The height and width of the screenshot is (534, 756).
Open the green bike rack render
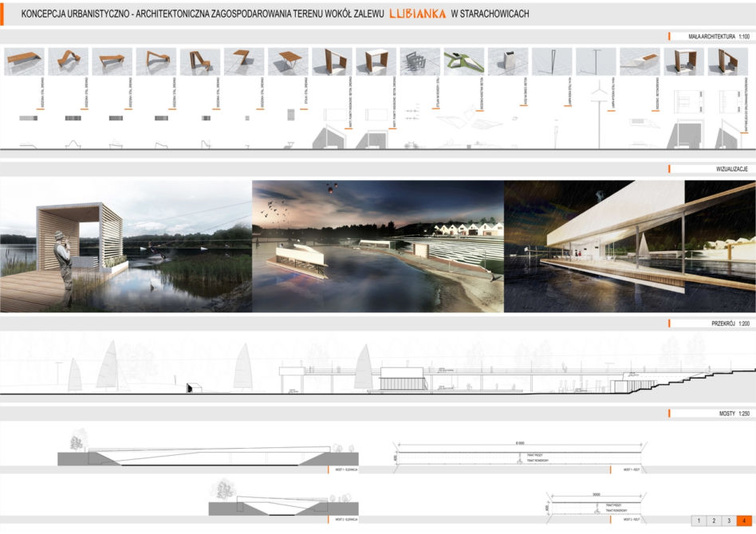(464, 61)
